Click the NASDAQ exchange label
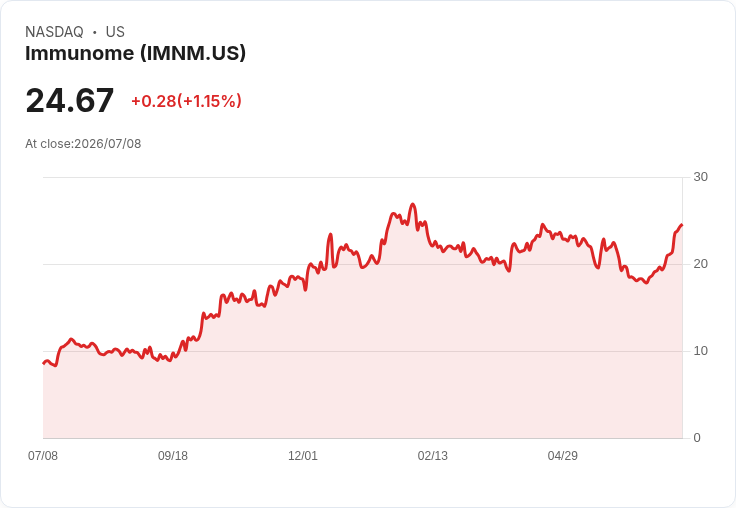This screenshot has width=736, height=508. point(54,32)
